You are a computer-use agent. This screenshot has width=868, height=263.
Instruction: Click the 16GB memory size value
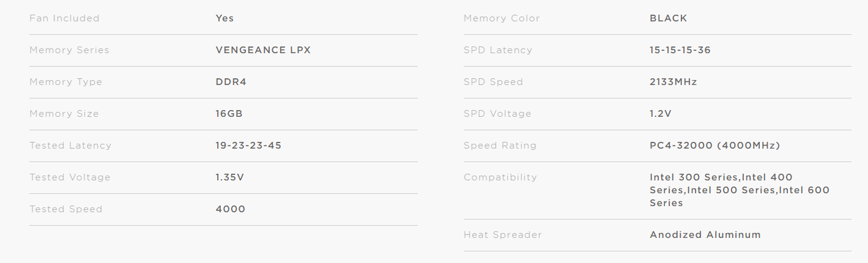tap(229, 114)
